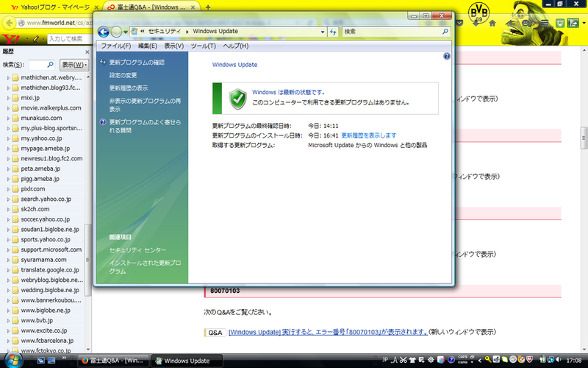The width and height of the screenshot is (588, 368).
Task: Click the blue help icon in system tray
Action: coord(451,360)
